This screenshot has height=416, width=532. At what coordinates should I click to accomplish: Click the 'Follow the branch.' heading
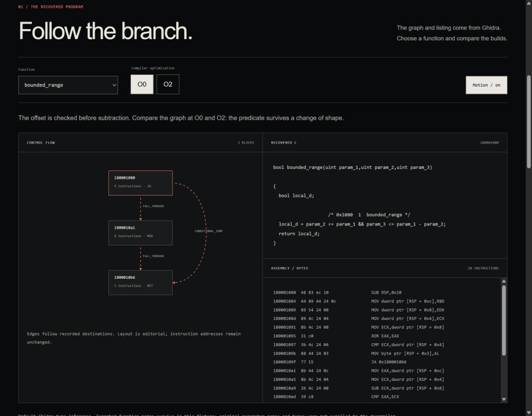click(x=106, y=31)
